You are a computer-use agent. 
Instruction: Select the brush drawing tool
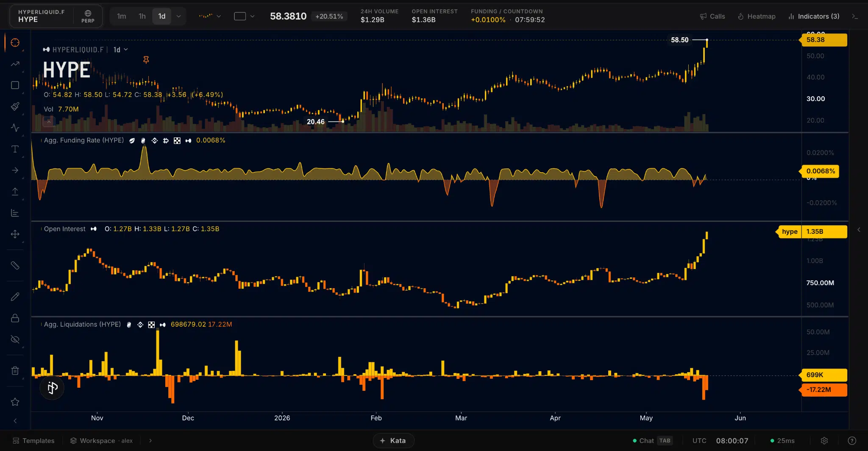[15, 106]
